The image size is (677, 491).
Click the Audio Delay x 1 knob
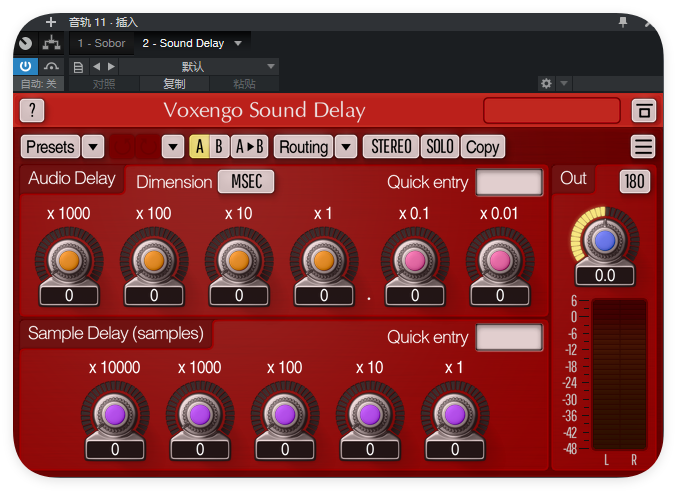[x=324, y=260]
